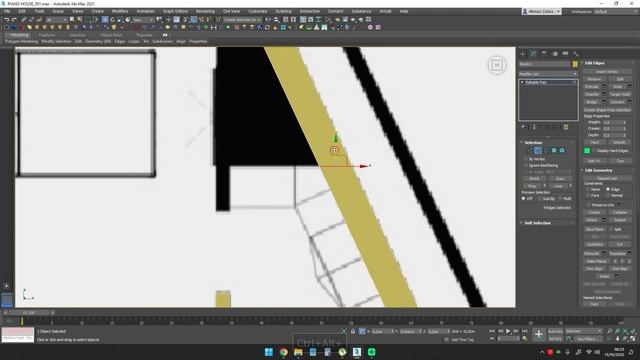640x360 pixels.
Task: Open the Modifiers menu
Action: (x=120, y=11)
